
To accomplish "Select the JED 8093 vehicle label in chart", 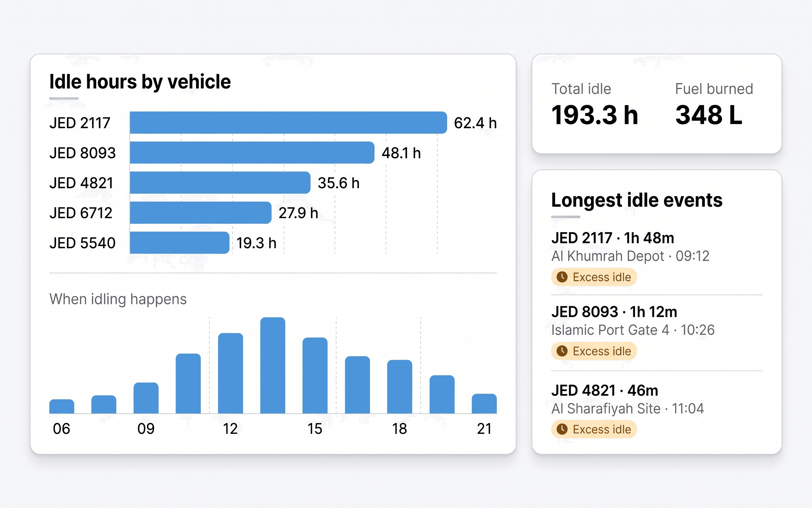I will pos(83,153).
